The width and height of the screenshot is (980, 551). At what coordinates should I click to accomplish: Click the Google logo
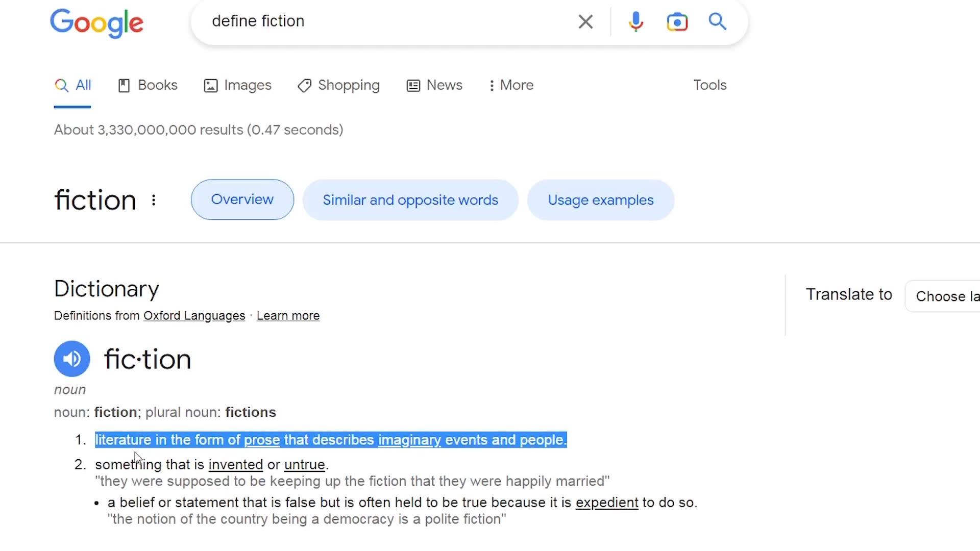pos(96,22)
